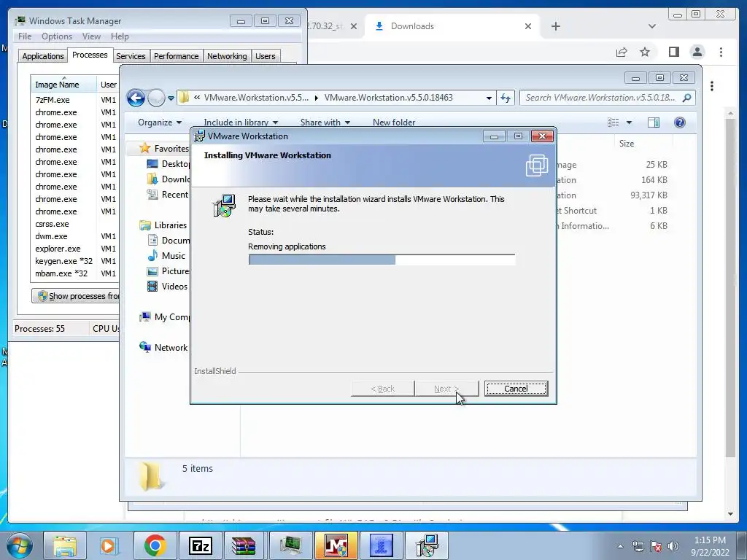The height and width of the screenshot is (560, 747).
Task: Click the installation progress bar
Action: (382, 260)
